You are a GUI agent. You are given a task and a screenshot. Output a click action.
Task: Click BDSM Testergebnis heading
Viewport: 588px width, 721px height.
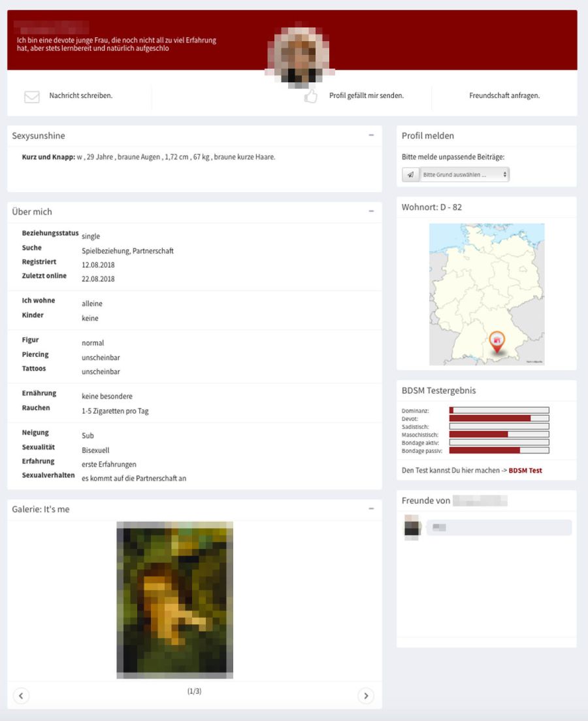438,390
